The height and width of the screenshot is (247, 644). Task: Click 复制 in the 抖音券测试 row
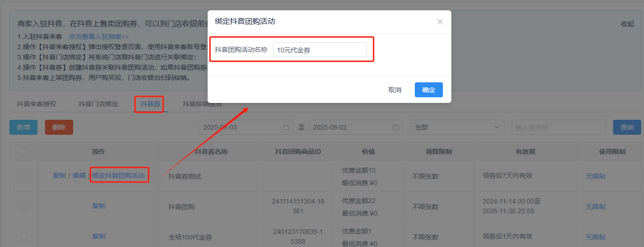(x=60, y=175)
